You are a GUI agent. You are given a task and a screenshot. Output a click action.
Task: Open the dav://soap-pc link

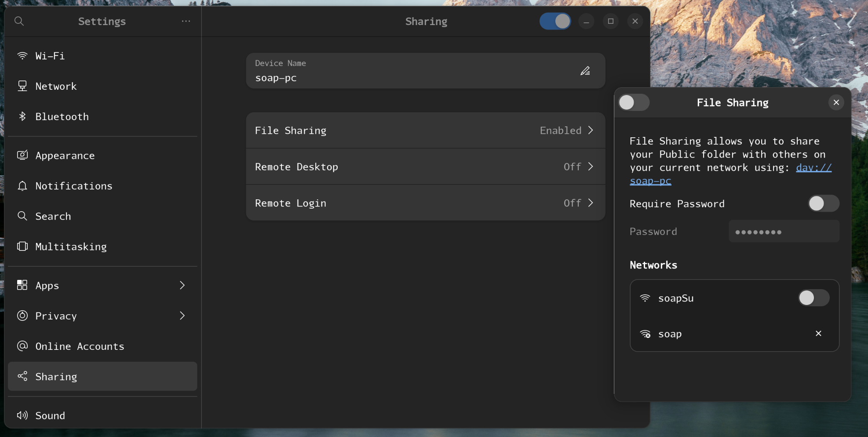click(813, 168)
